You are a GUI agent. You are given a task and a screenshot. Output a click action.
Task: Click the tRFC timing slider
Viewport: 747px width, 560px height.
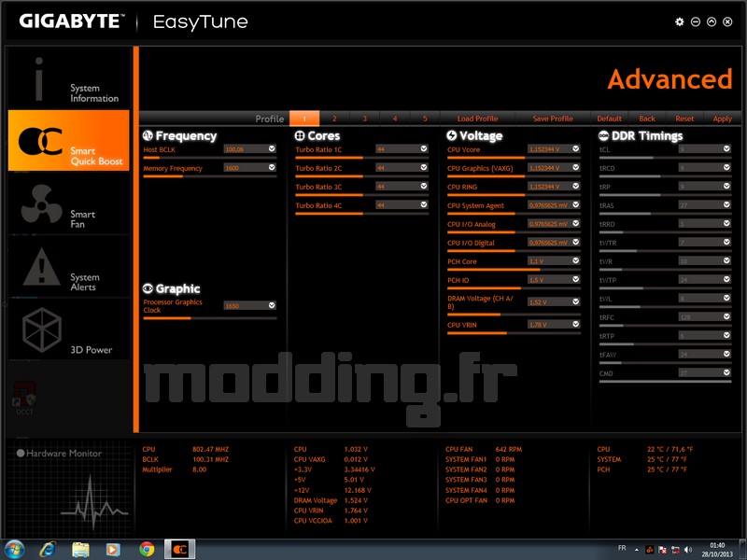click(665, 326)
